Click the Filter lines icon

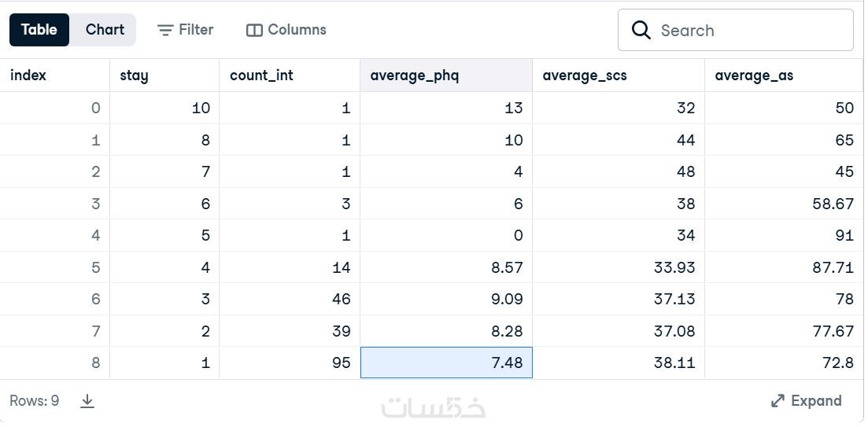(x=164, y=30)
